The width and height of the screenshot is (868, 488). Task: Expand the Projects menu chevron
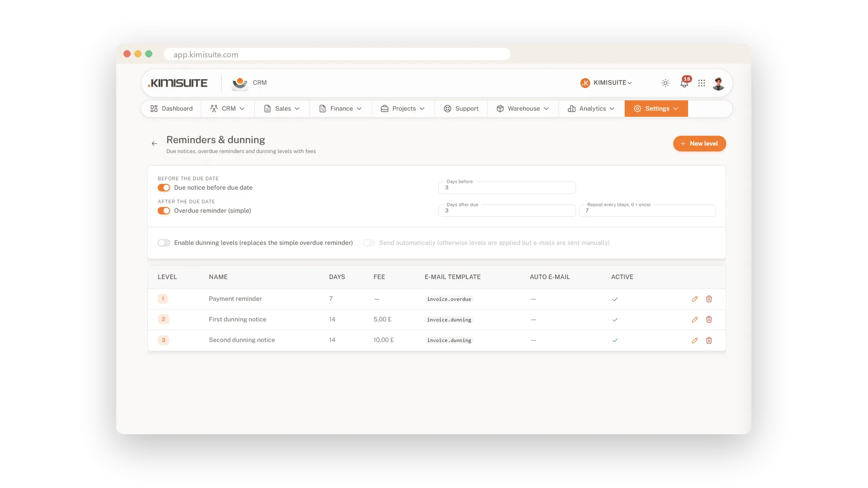(x=422, y=108)
